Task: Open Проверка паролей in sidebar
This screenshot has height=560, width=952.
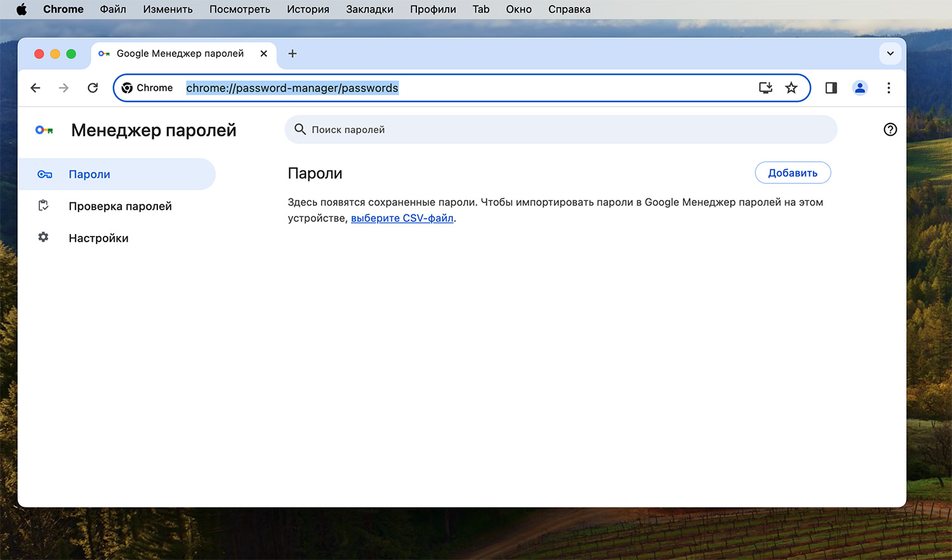Action: click(117, 206)
